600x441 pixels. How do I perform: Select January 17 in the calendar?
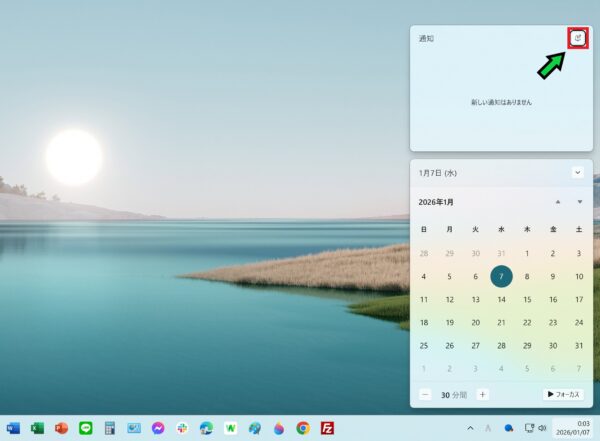point(579,299)
